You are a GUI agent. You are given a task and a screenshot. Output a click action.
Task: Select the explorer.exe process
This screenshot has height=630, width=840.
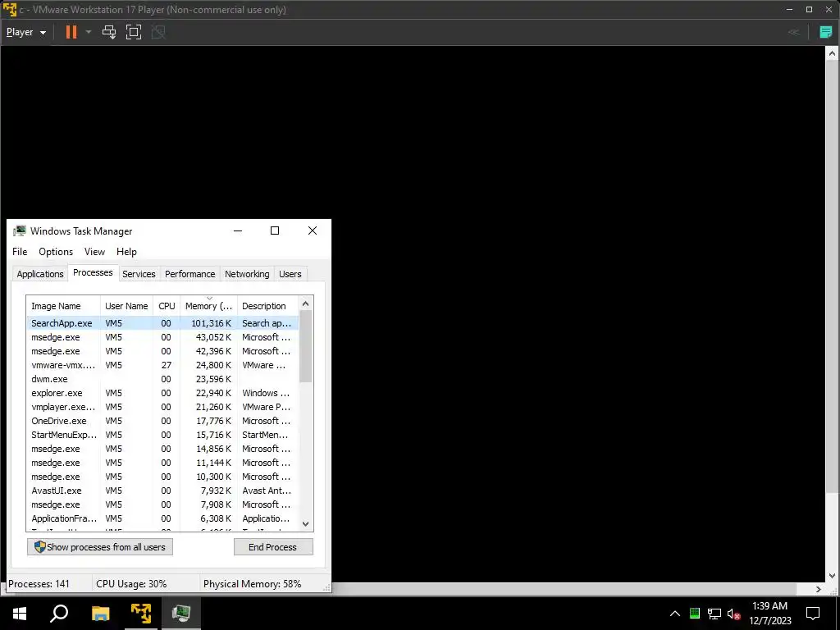pos(162,393)
